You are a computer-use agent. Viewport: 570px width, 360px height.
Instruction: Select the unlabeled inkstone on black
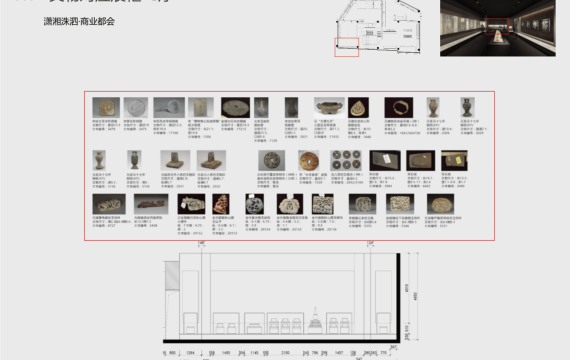point(421,160)
